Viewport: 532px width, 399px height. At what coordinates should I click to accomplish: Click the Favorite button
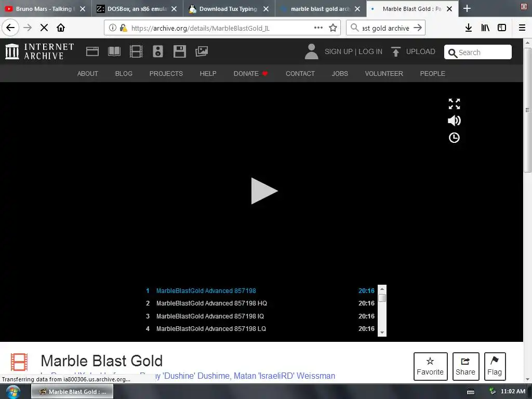pyautogui.click(x=430, y=366)
